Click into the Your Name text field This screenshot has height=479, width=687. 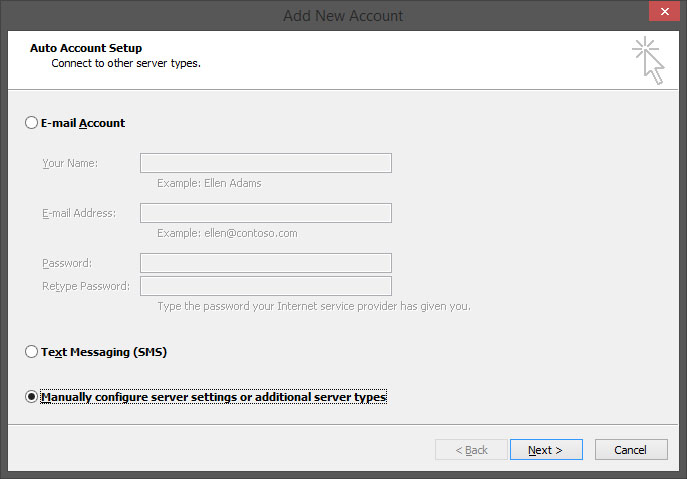click(x=266, y=163)
